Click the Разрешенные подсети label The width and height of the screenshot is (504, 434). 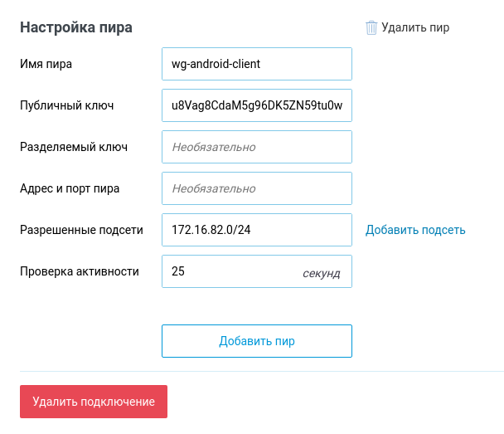point(81,230)
